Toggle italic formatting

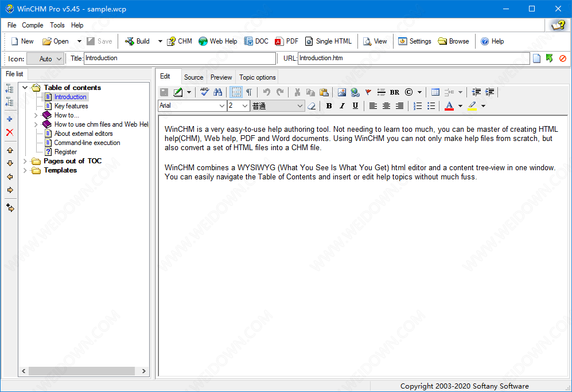pos(342,105)
